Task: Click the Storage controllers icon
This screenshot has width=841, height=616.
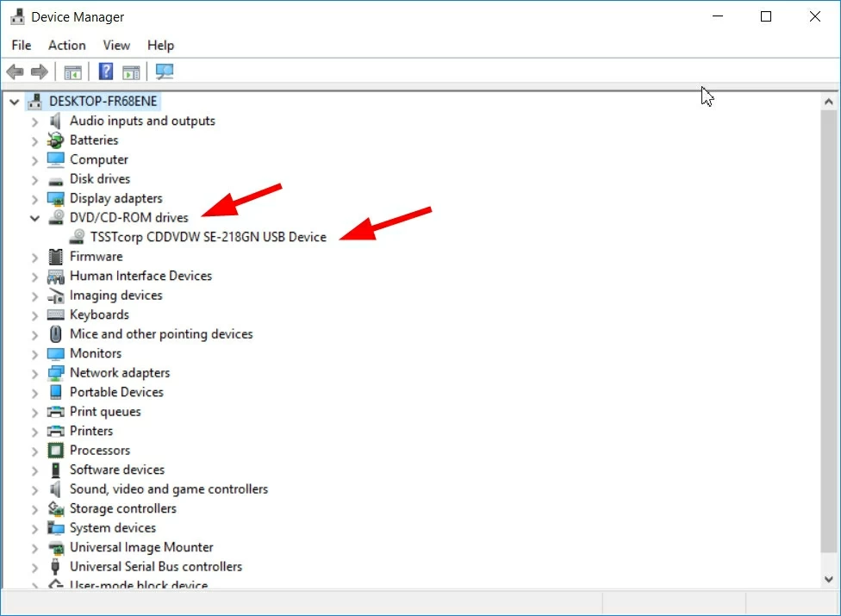Action: pyautogui.click(x=55, y=508)
